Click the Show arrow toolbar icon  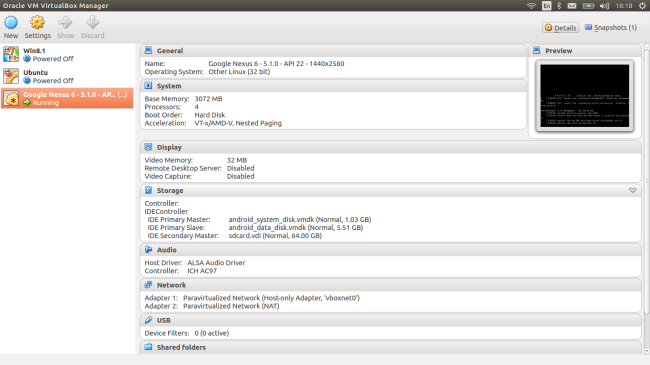click(x=65, y=22)
